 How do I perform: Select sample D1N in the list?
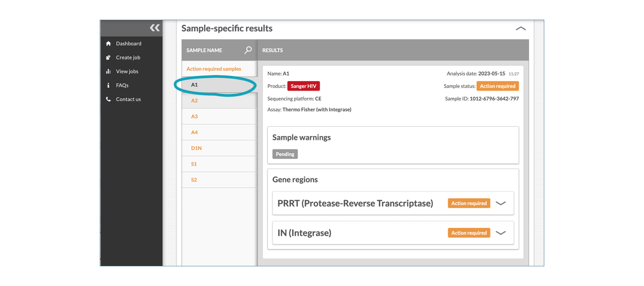(x=219, y=148)
